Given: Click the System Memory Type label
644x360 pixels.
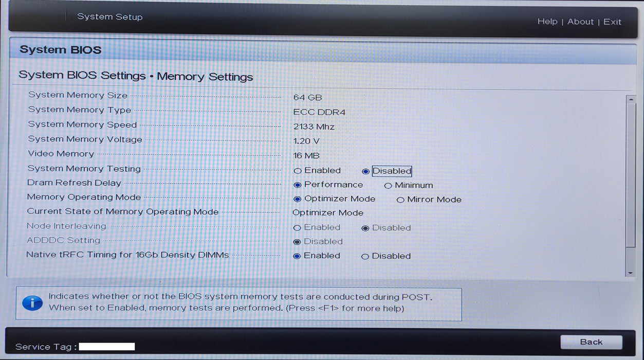Looking at the screenshot, I should click(80, 110).
